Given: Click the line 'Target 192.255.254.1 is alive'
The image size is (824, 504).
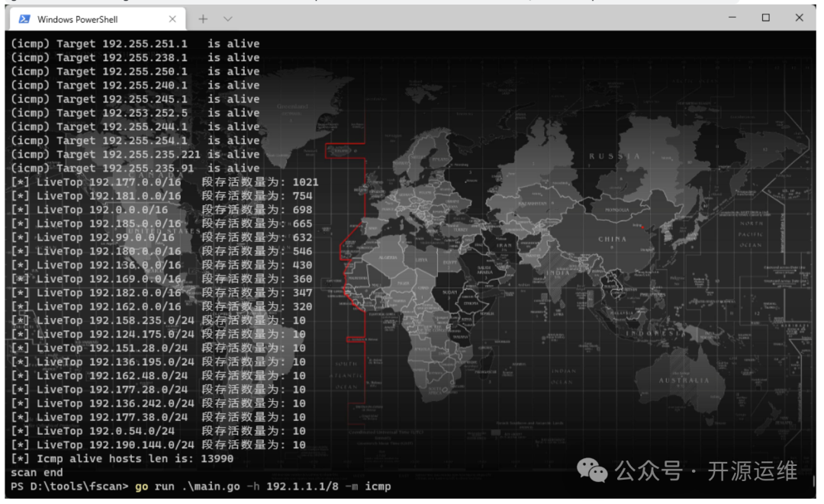Looking at the screenshot, I should coord(135,141).
